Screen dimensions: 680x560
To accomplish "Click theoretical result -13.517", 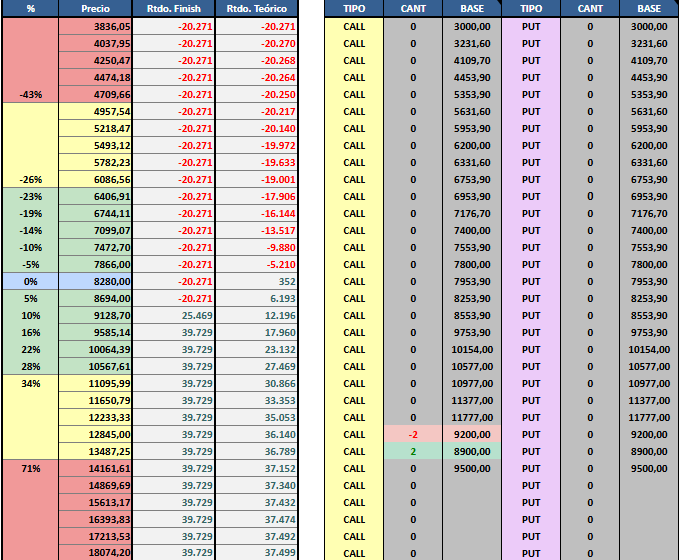I will [256, 230].
